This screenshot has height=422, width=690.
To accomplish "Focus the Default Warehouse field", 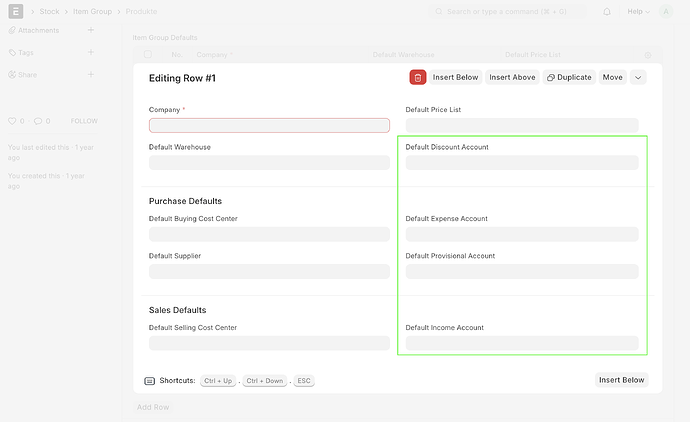I will pyautogui.click(x=269, y=163).
